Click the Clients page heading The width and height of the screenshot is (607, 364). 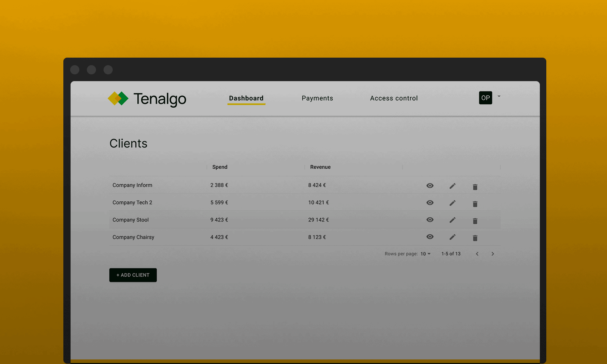tap(128, 143)
